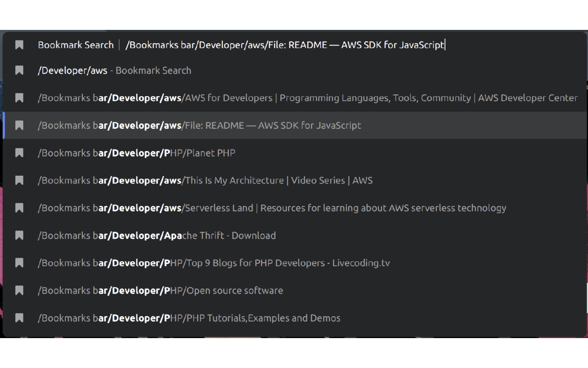
Task: Click bookmark icon next to "Serverless Land" entry
Action: 19,207
